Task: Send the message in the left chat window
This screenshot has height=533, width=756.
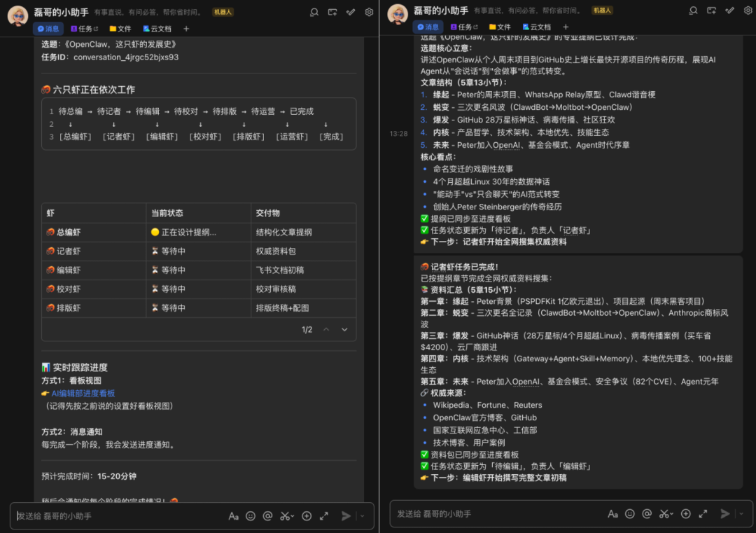Action: pos(346,516)
